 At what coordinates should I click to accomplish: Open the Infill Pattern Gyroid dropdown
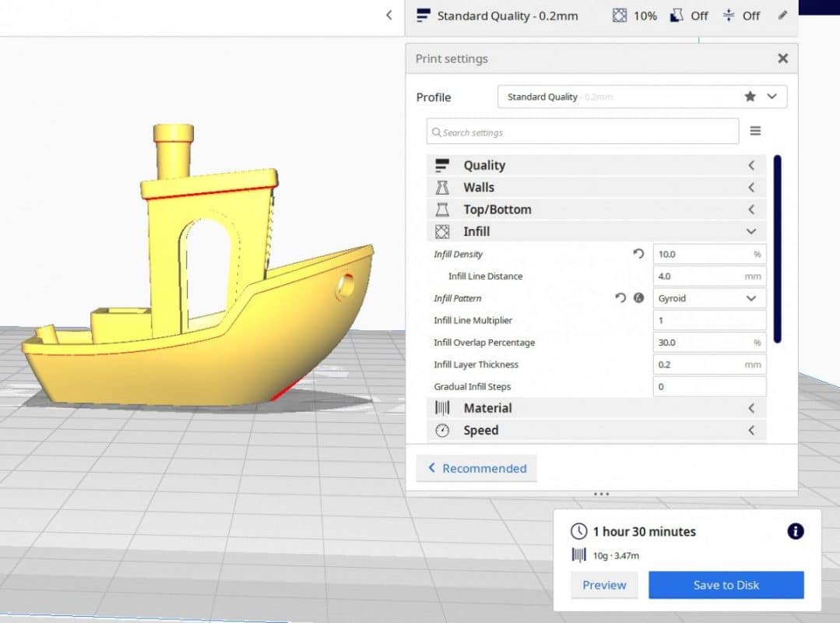709,298
